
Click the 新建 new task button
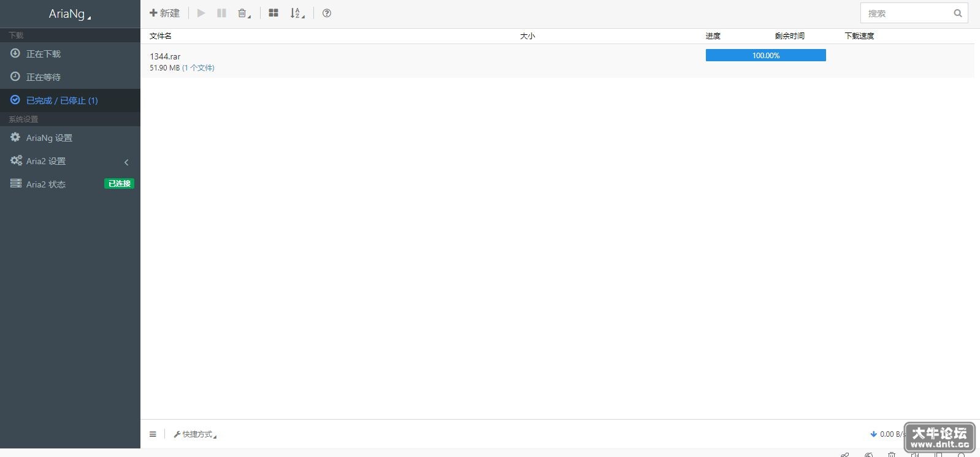click(164, 13)
